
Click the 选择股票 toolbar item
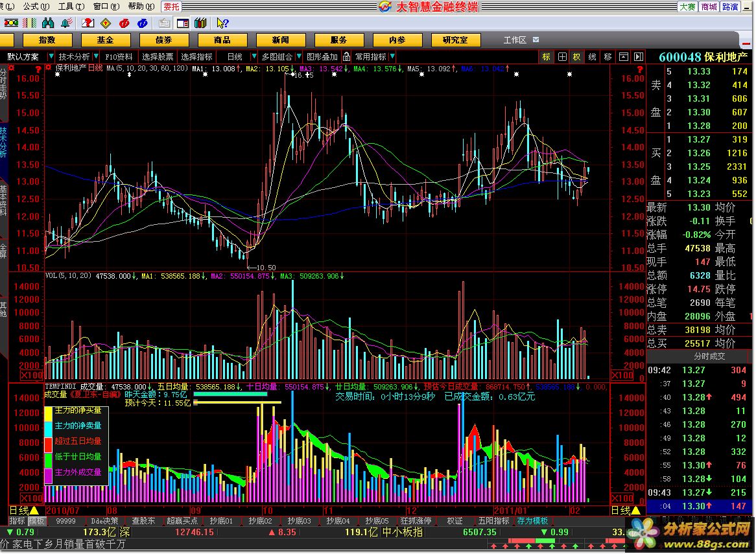158,57
